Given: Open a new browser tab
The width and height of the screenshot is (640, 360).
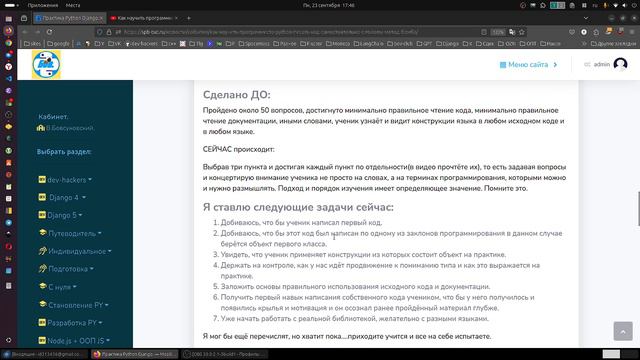Looking at the screenshot, I should click(x=189, y=18).
